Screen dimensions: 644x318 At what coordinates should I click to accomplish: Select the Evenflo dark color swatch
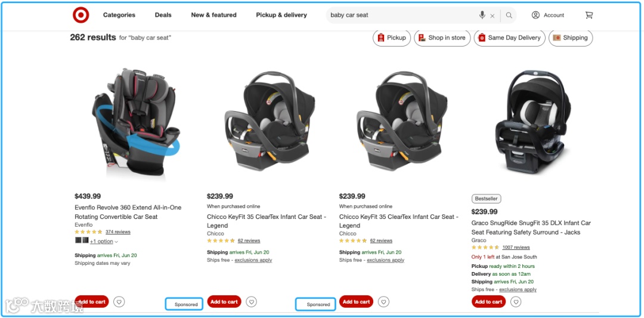click(78, 240)
